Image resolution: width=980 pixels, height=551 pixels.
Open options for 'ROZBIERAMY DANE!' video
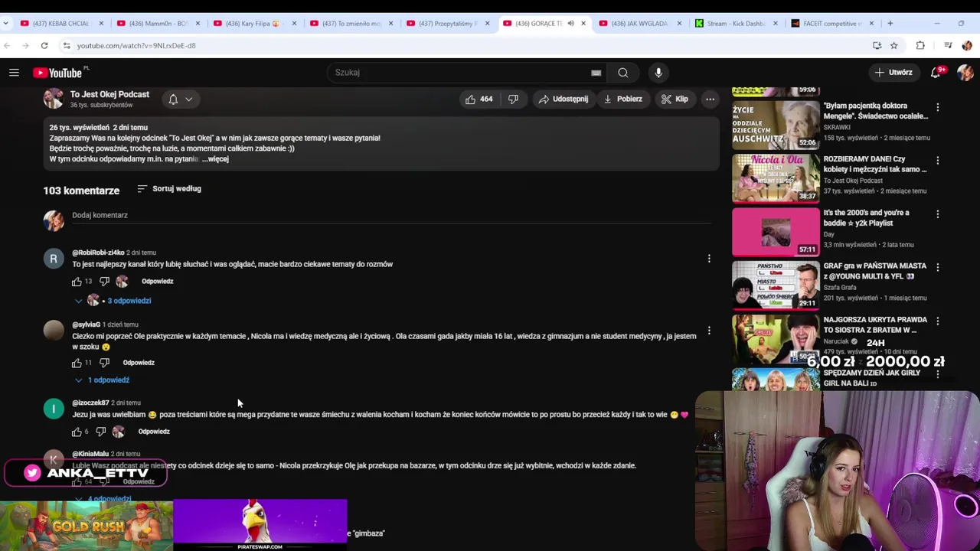tap(938, 161)
